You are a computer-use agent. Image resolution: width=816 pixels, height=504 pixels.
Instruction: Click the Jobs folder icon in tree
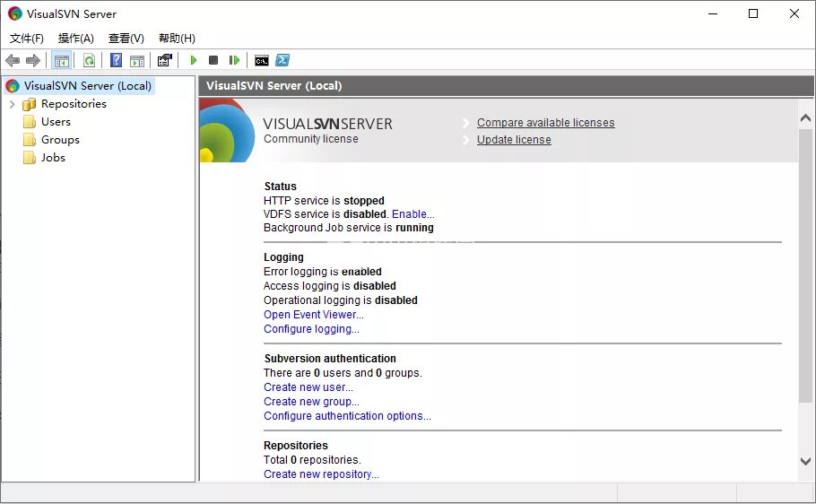coord(29,158)
